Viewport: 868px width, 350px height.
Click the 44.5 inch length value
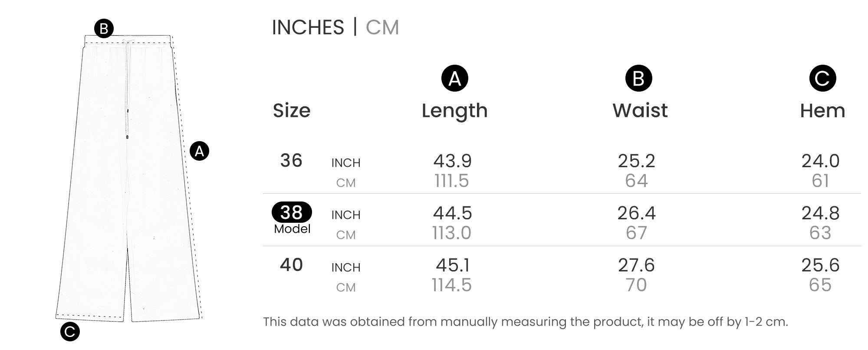[x=452, y=213]
